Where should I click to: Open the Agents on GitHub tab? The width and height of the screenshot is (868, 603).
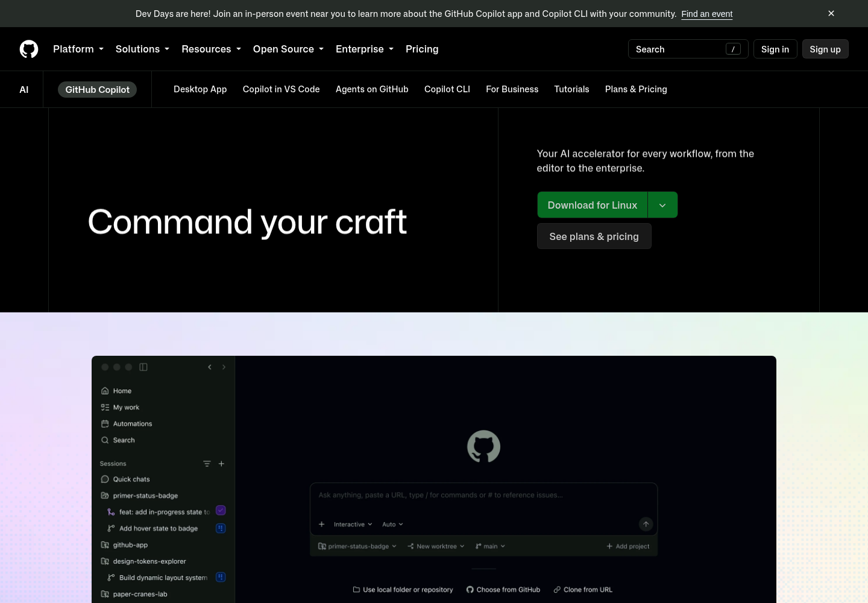pyautogui.click(x=372, y=89)
